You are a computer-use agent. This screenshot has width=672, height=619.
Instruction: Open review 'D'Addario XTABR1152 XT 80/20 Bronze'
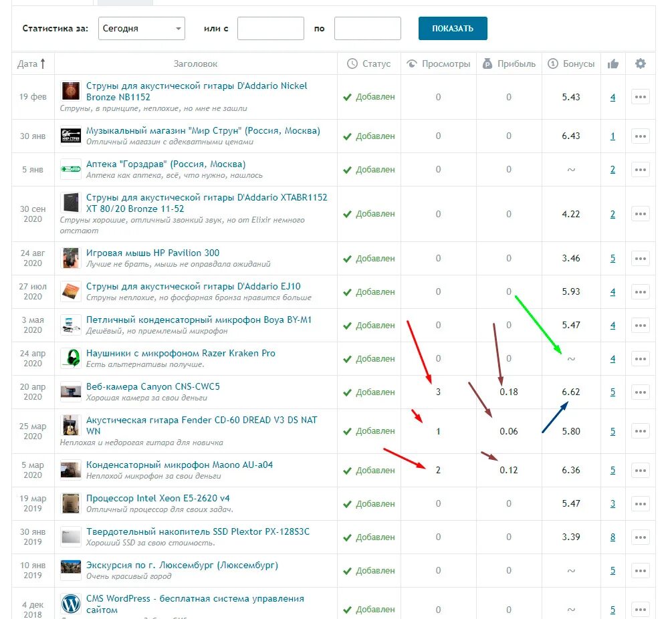pyautogui.click(x=207, y=203)
